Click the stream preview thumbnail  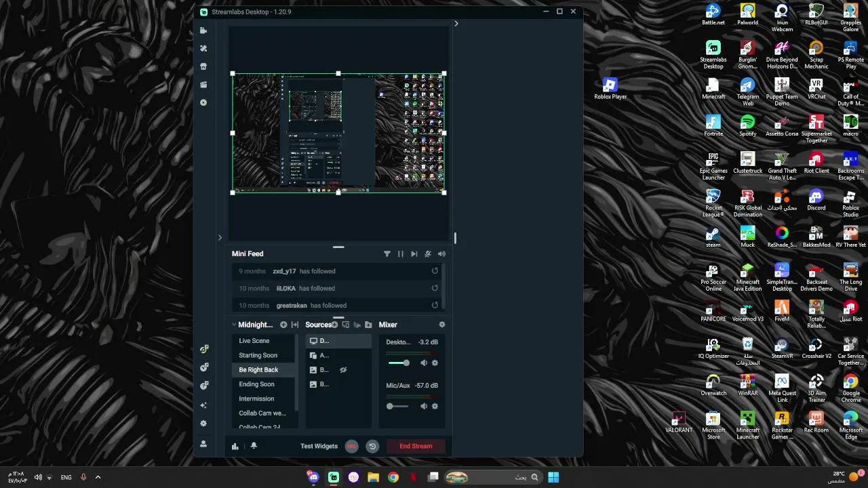[x=338, y=133]
